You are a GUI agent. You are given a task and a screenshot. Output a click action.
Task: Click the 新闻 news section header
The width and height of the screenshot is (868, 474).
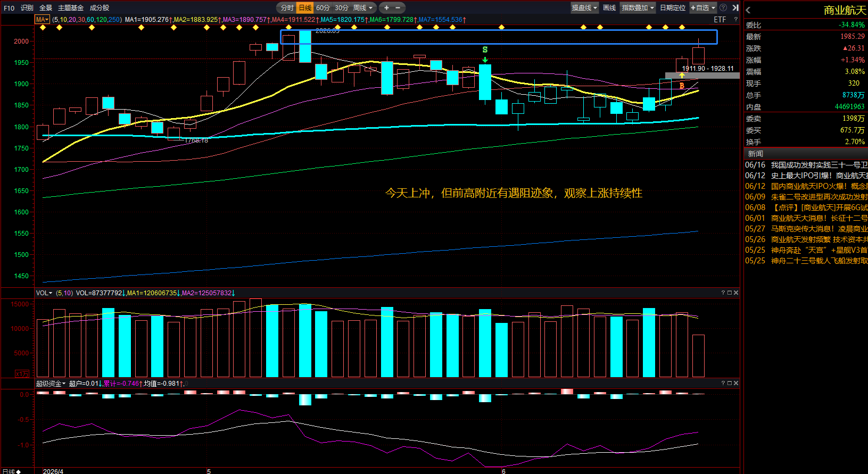click(756, 154)
